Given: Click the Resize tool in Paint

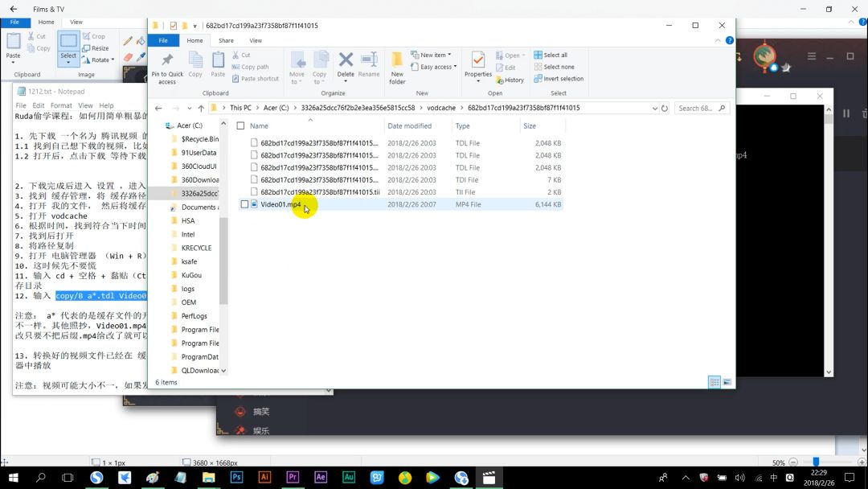Looking at the screenshot, I should 95,48.
